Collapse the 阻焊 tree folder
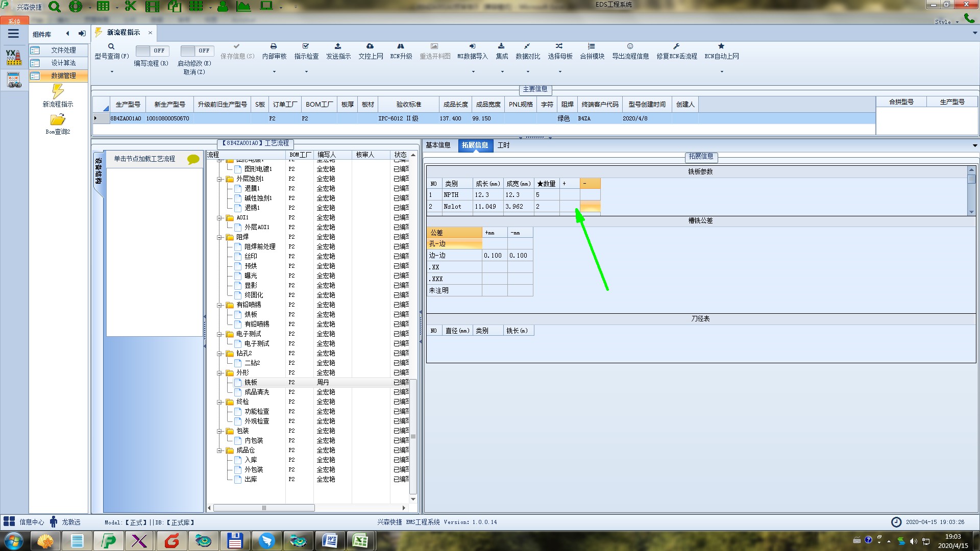980x551 pixels. [x=220, y=237]
